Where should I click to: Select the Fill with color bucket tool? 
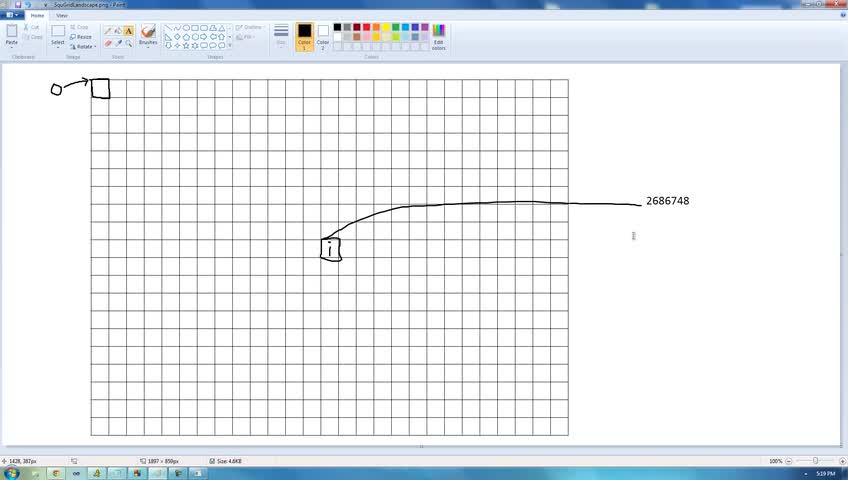point(118,31)
